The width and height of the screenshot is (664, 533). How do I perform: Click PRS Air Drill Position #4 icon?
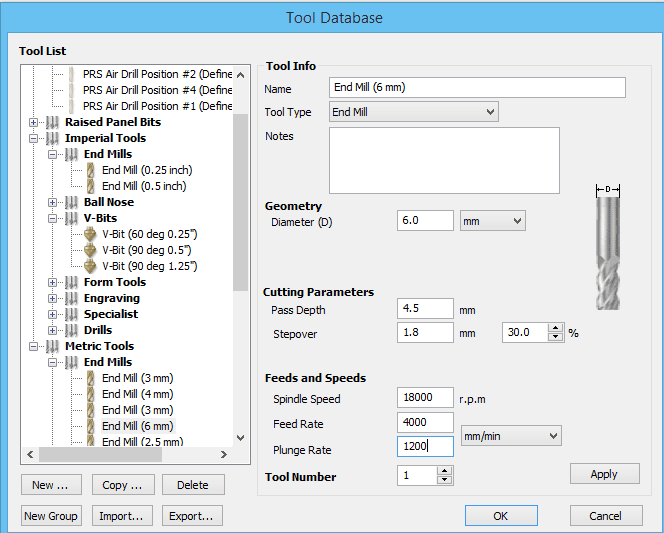pos(71,90)
